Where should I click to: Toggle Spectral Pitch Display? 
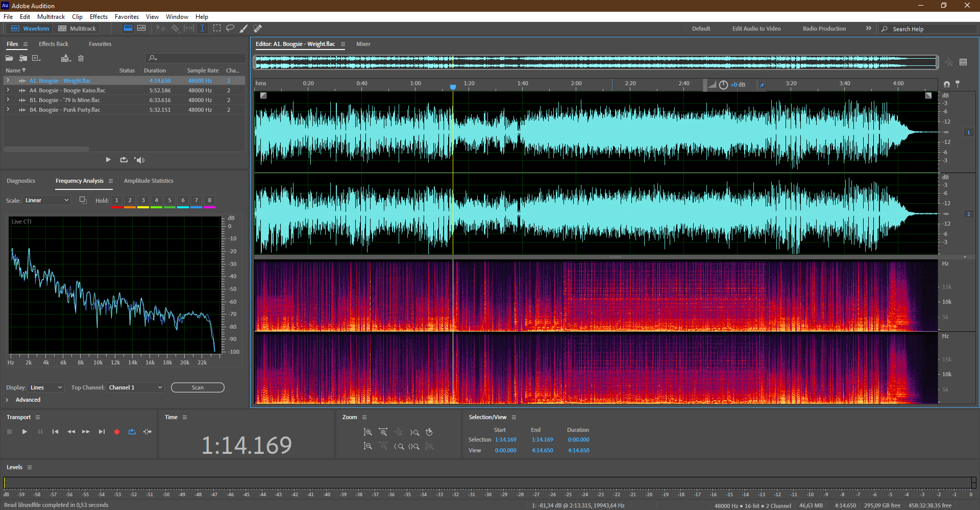tap(141, 29)
